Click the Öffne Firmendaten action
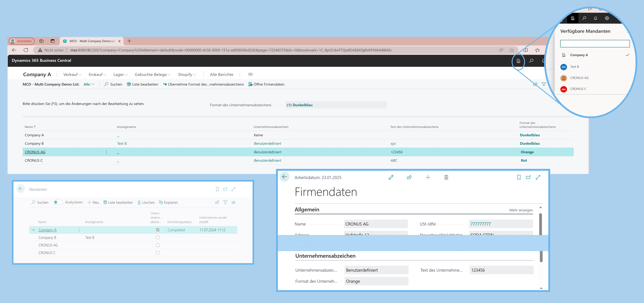 point(267,84)
